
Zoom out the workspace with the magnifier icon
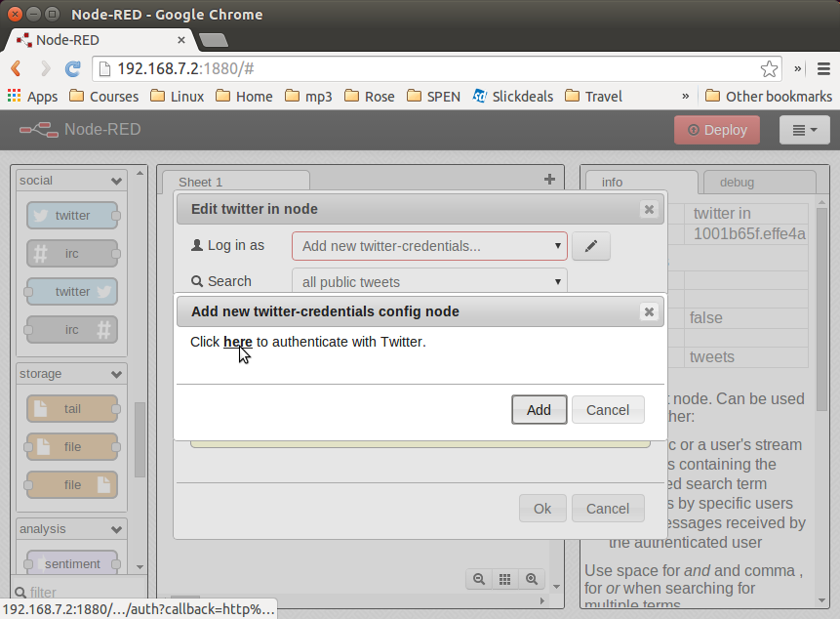pyautogui.click(x=478, y=578)
